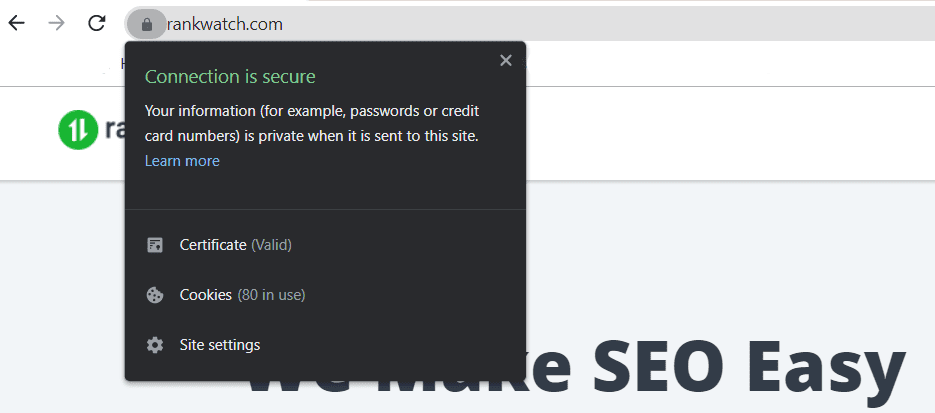Image resolution: width=935 pixels, height=413 pixels.
Task: Click the partially hidden blue link under address bar
Action: (122, 64)
